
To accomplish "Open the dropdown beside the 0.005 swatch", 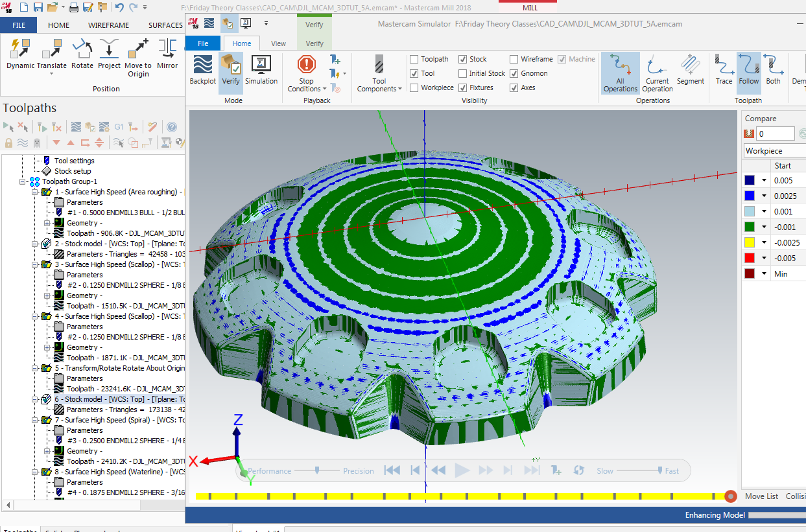I will [x=764, y=180].
